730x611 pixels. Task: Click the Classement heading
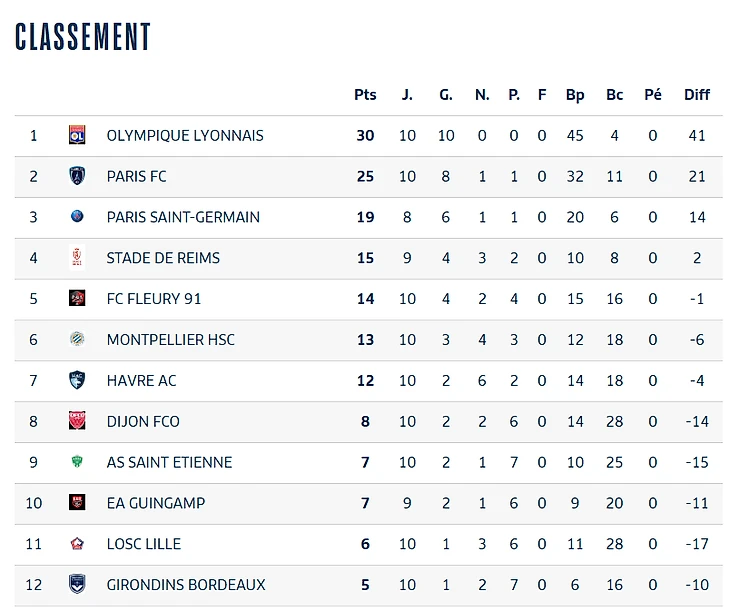point(83,37)
